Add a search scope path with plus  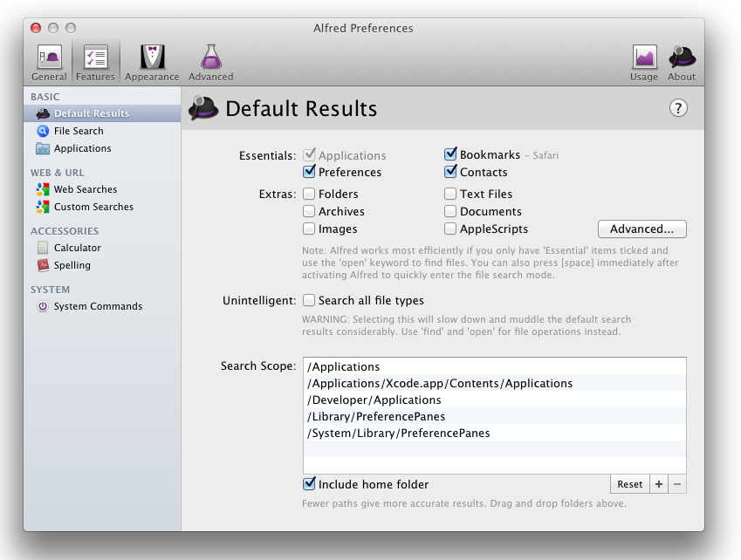coord(659,484)
